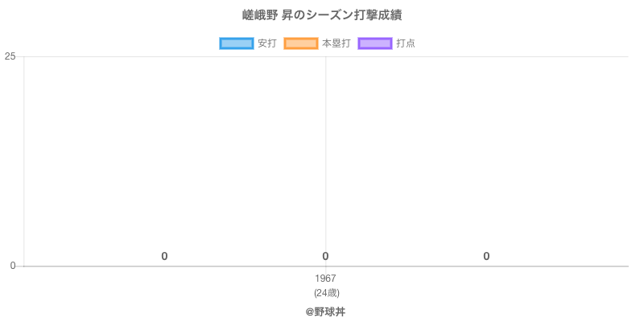
Task: Click the 25 label on the y-axis
Action: [x=10, y=56]
